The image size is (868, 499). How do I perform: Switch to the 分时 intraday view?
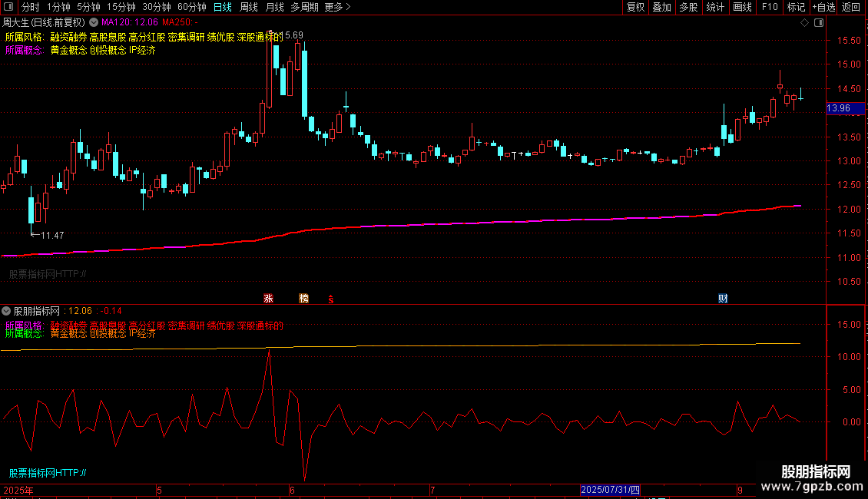coord(31,7)
